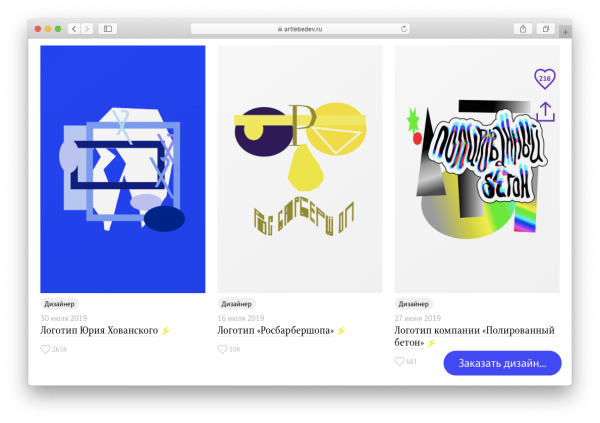Like the Юрия Хованского logo post
600x423 pixels.
(46, 349)
